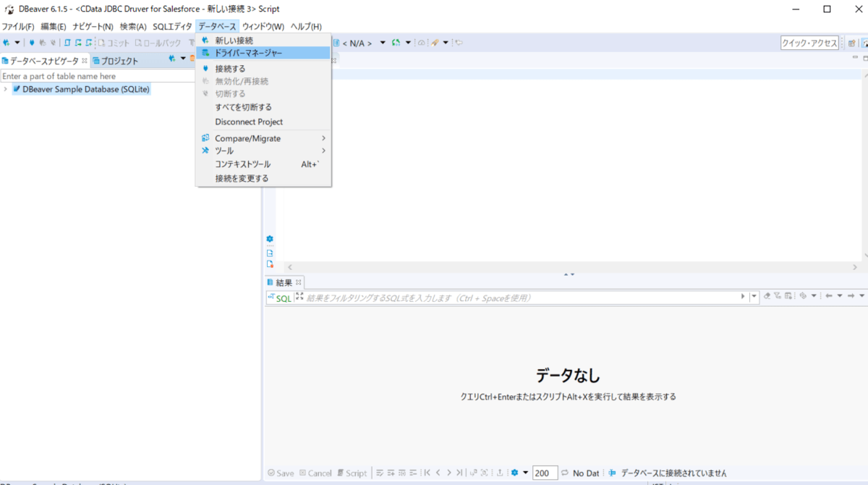Open the new connection dropdown arrow in toolbar
The image size is (868, 485).
pos(17,43)
